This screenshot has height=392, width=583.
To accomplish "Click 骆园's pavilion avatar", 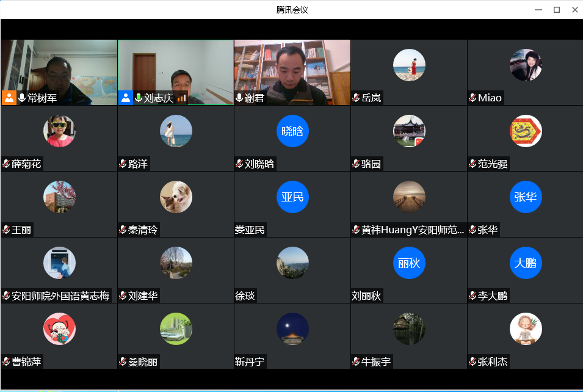I will 409,131.
